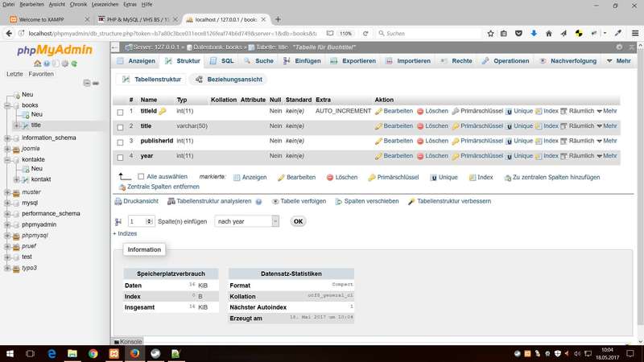Check the year row checkbox

coord(120,157)
